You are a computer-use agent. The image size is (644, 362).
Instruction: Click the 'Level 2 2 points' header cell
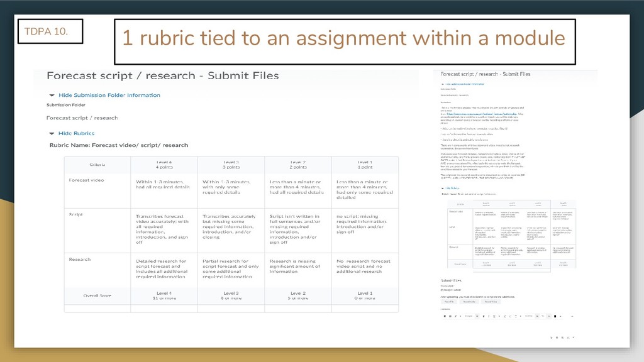point(297,165)
